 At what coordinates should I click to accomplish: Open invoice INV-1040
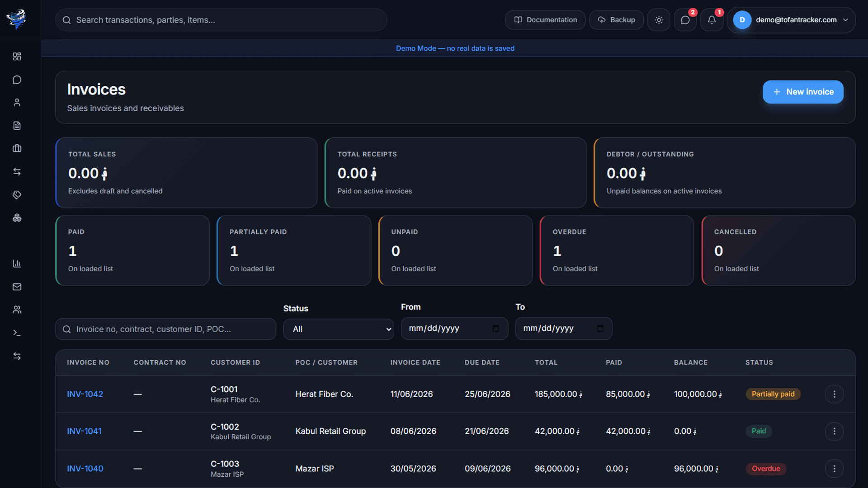coord(85,469)
